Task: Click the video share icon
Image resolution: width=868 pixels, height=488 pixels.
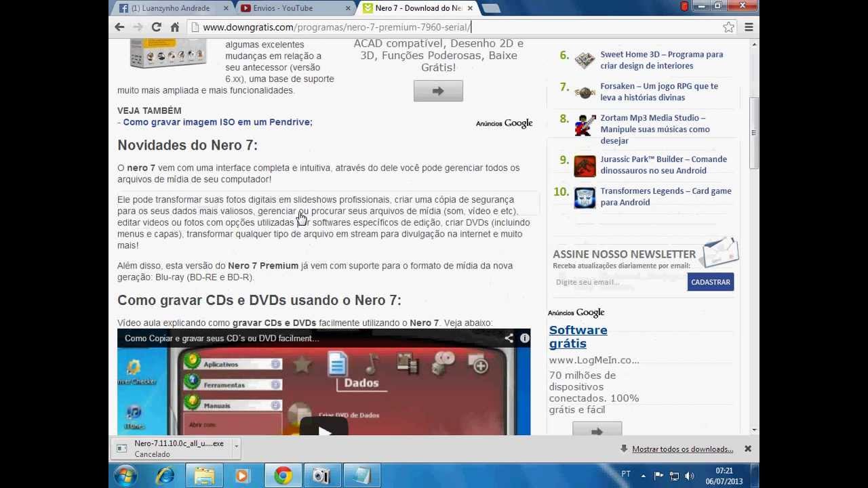Action: [509, 338]
